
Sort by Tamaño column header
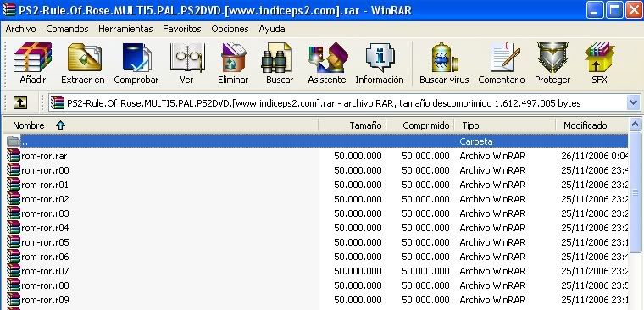point(353,125)
